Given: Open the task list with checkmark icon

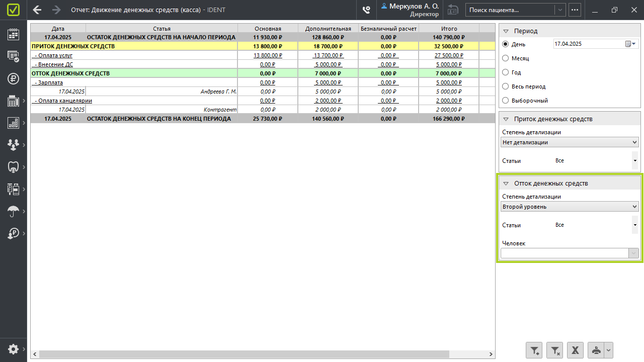Looking at the screenshot, I should (x=14, y=56).
